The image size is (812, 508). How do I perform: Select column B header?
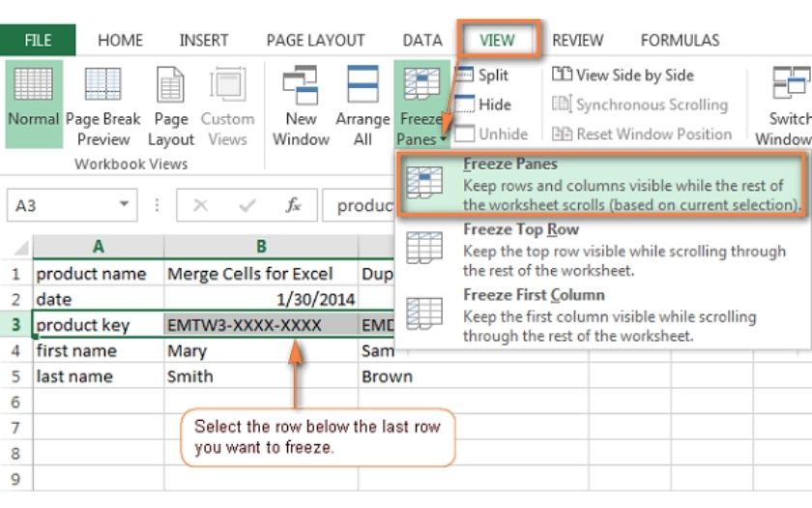pyautogui.click(x=261, y=247)
